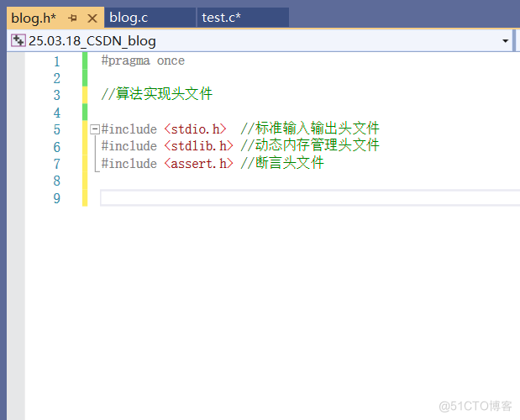
Task: Click the #pragma once line
Action: [143, 61]
